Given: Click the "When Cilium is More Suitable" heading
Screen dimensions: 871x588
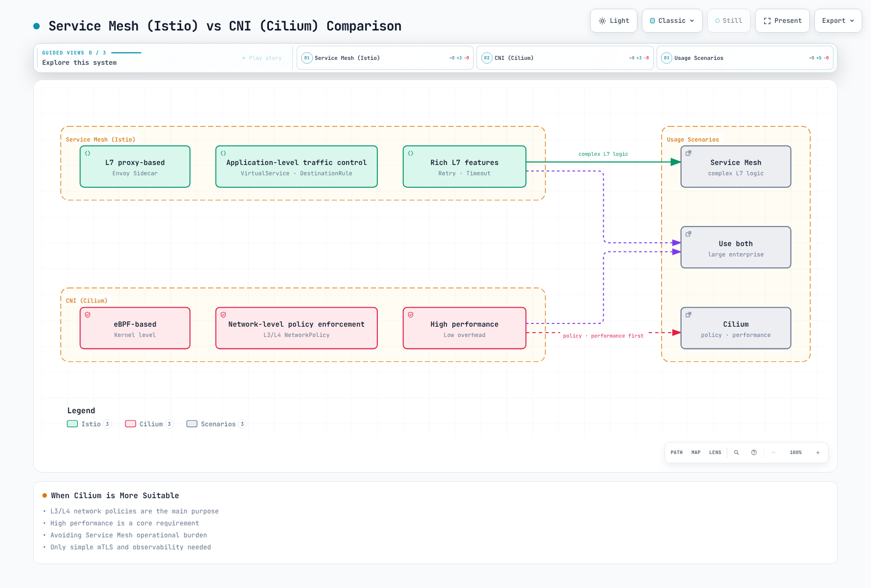Looking at the screenshot, I should [115, 495].
